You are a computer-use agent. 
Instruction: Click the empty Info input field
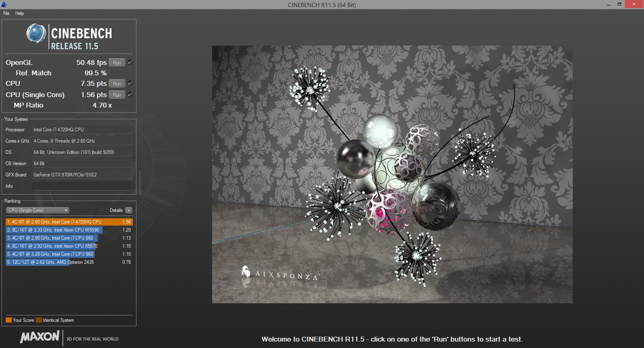(82, 186)
